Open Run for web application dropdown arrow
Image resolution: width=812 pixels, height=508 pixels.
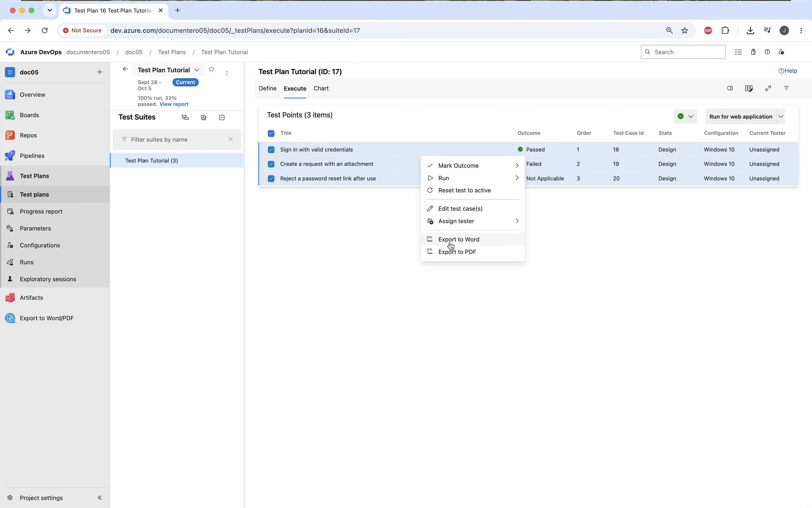(781, 117)
